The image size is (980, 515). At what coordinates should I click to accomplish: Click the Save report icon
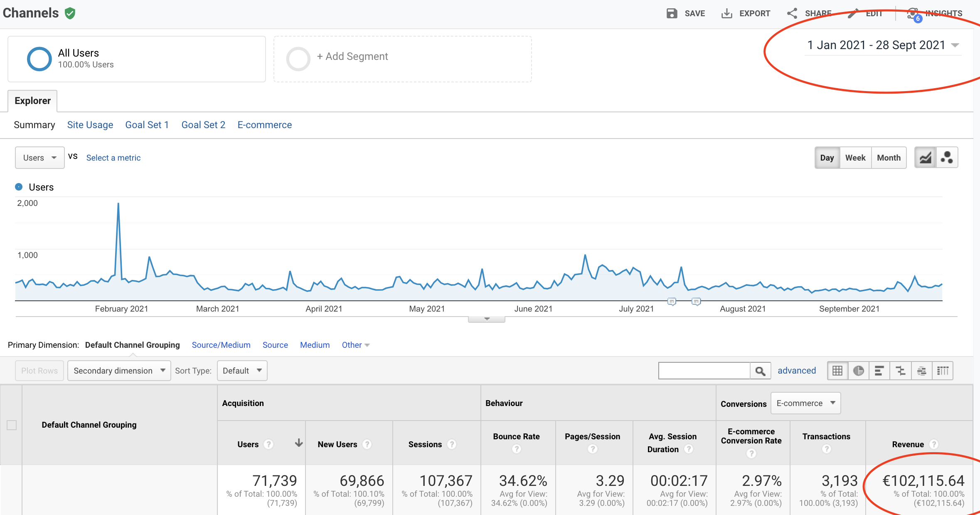pos(672,13)
